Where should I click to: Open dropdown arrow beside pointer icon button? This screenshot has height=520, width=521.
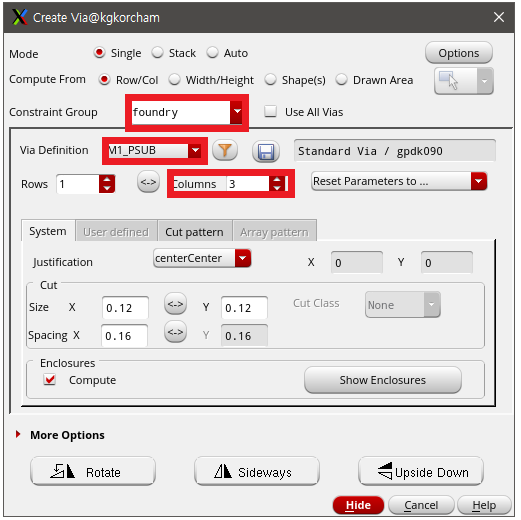coord(485,81)
